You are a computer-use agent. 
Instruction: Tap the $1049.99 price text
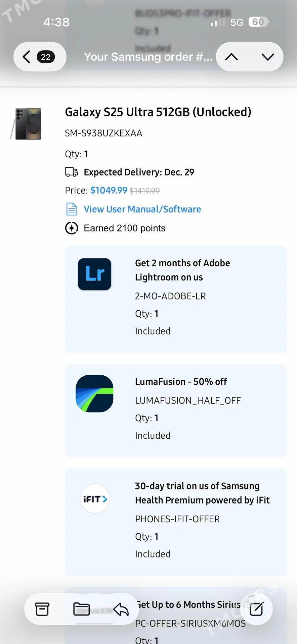pyautogui.click(x=109, y=191)
